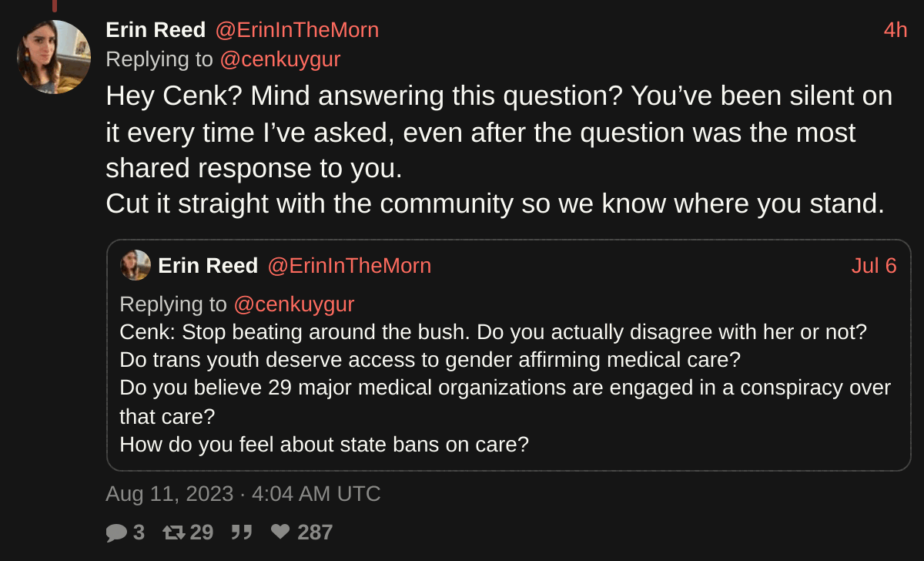Open Erin Reed name on main tweet
The height and width of the screenshot is (561, 924).
pos(156,30)
